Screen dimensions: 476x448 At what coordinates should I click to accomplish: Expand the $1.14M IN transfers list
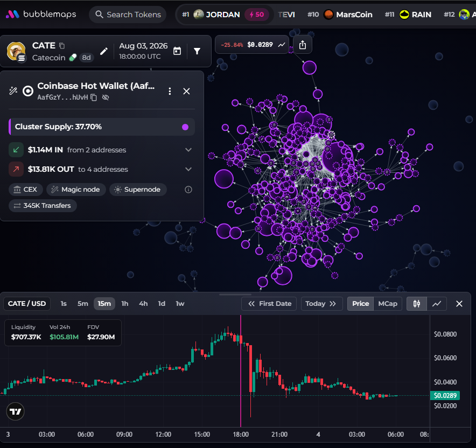coord(188,150)
